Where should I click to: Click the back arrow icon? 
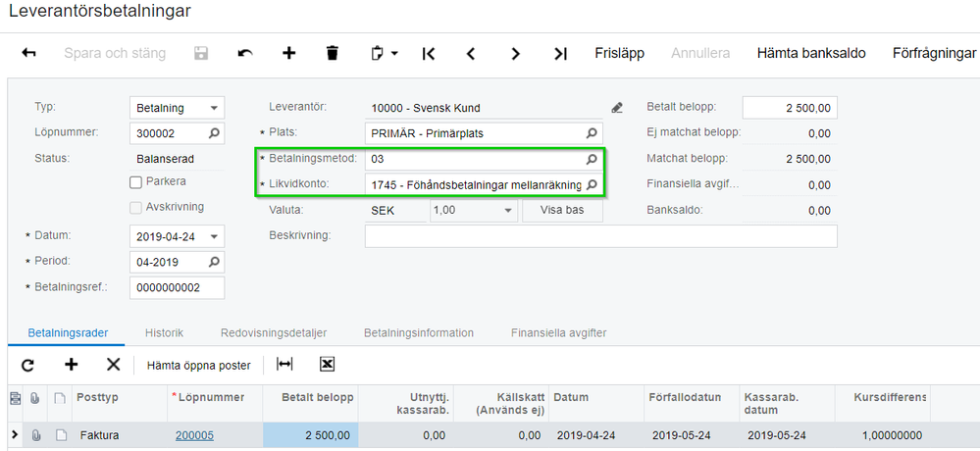(28, 54)
